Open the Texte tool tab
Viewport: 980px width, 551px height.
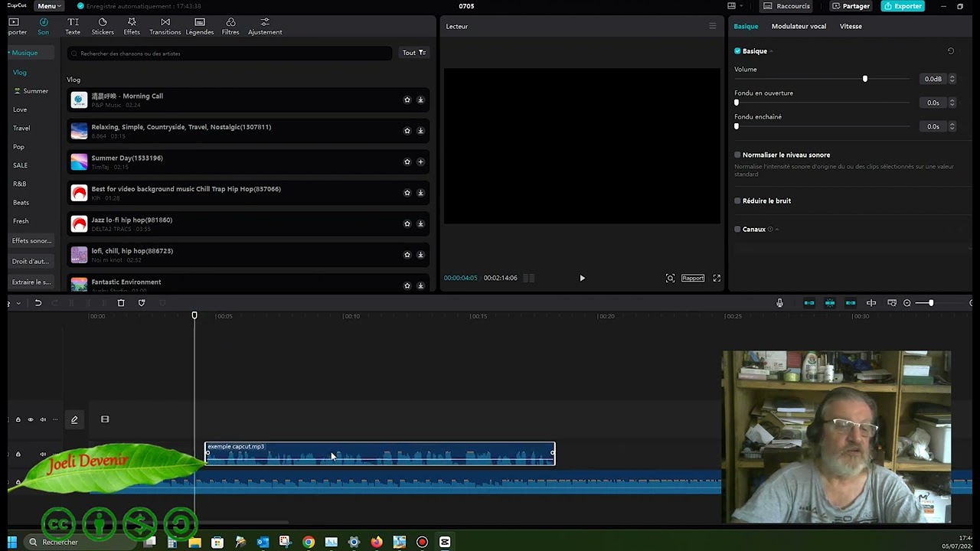[x=73, y=27]
